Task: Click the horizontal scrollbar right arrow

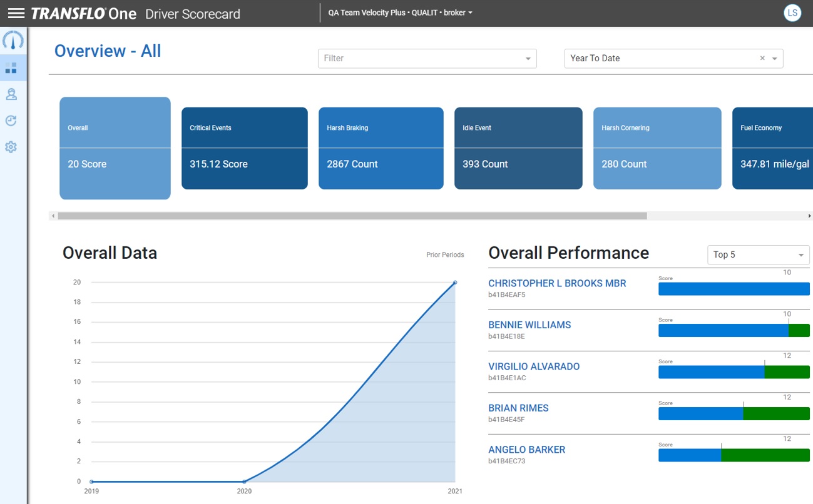Action: [809, 216]
